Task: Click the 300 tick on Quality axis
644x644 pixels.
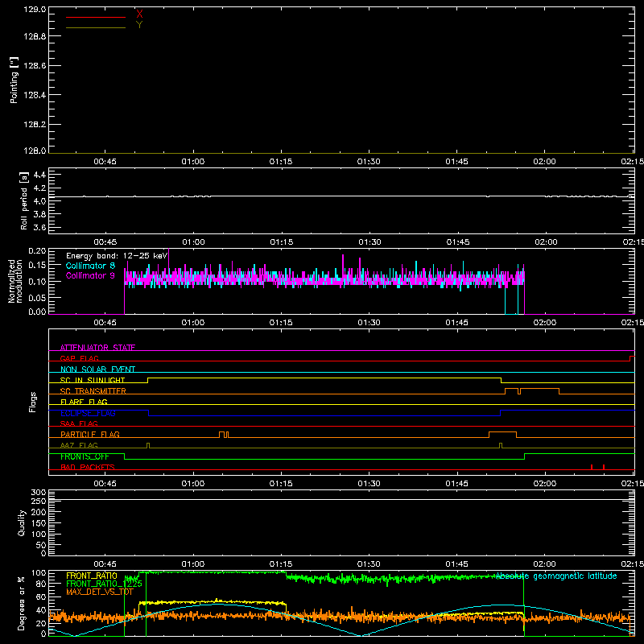Action: 39,492
